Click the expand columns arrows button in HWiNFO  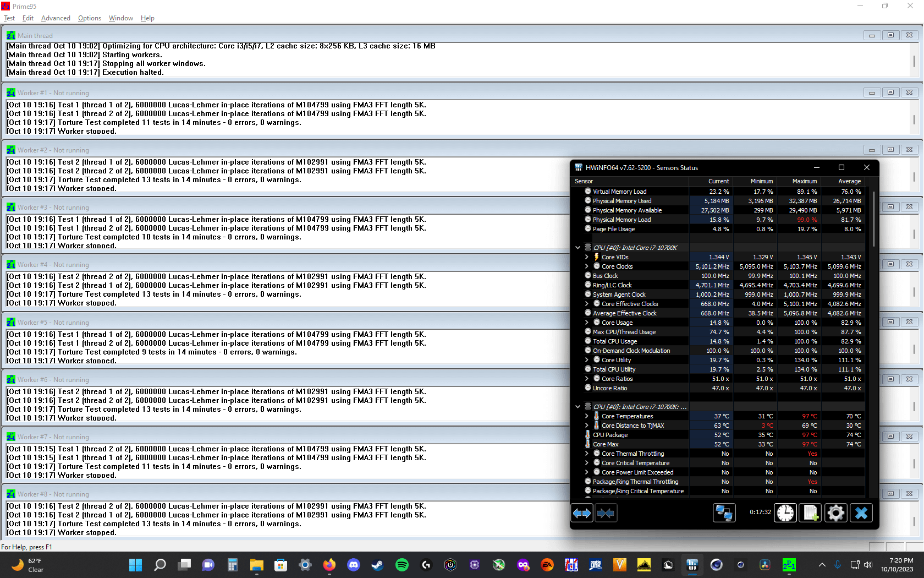582,513
